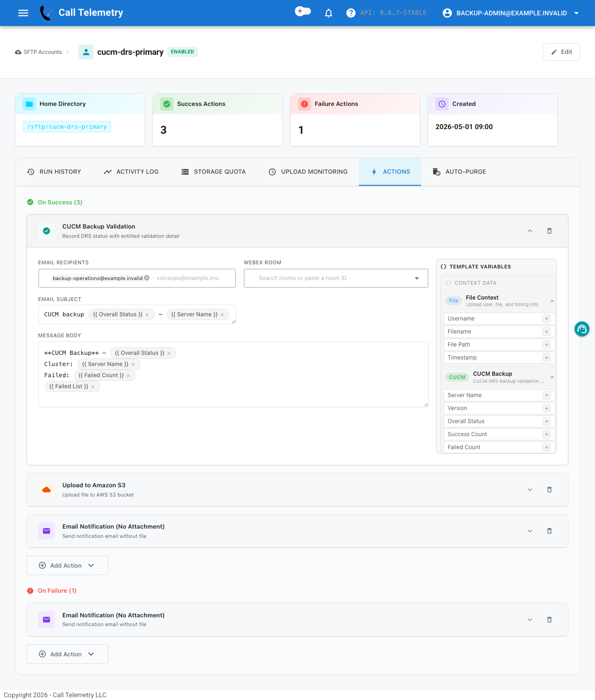Click the help question mark icon
The image size is (595, 700).
tap(351, 13)
